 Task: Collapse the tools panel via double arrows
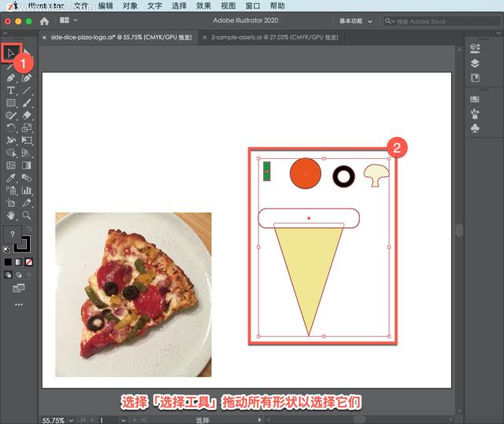coord(5,33)
